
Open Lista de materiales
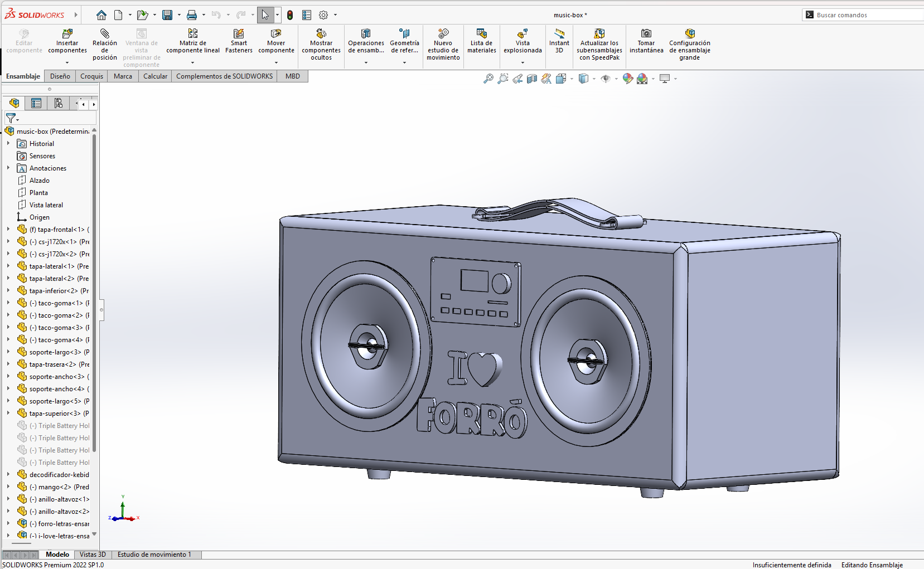click(481, 34)
